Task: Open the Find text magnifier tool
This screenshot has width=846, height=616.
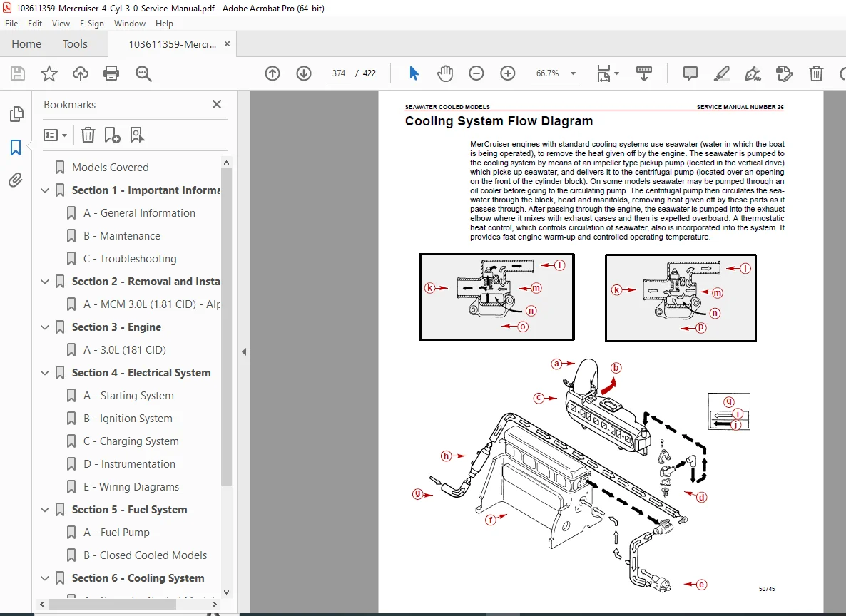Action: 143,73
